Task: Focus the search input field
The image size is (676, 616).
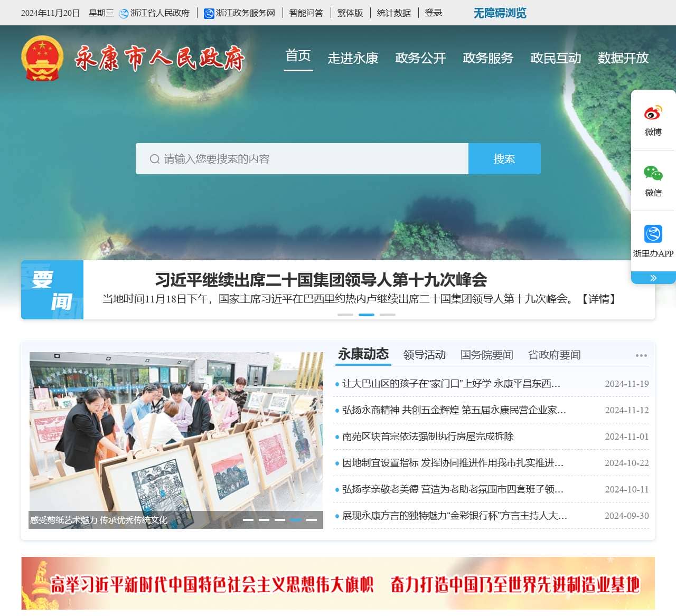Action: click(x=302, y=158)
